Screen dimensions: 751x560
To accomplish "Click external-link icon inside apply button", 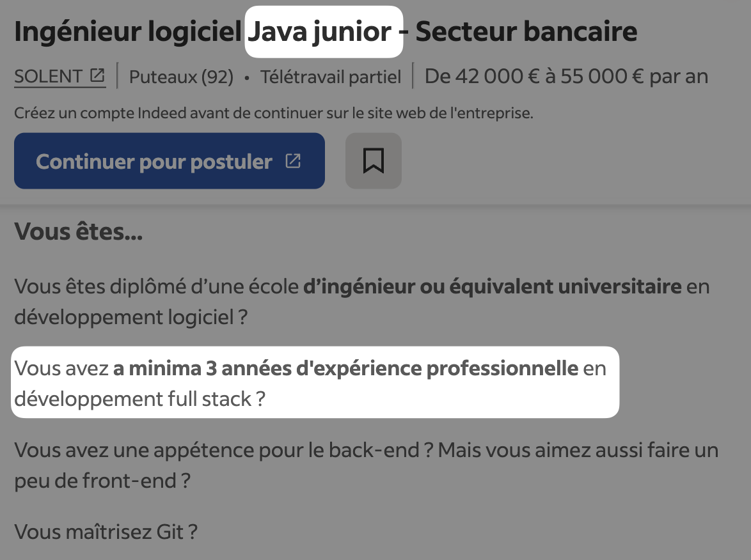I will [293, 161].
